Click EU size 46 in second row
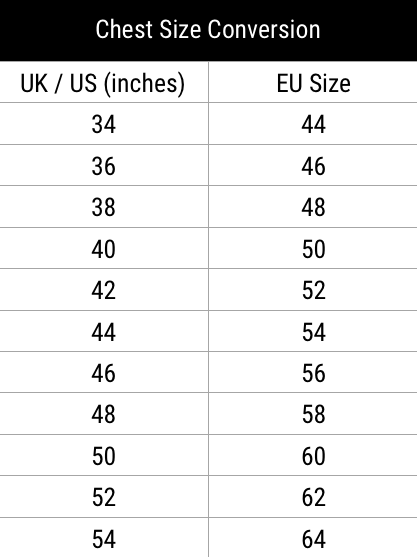The width and height of the screenshot is (417, 557). click(313, 166)
